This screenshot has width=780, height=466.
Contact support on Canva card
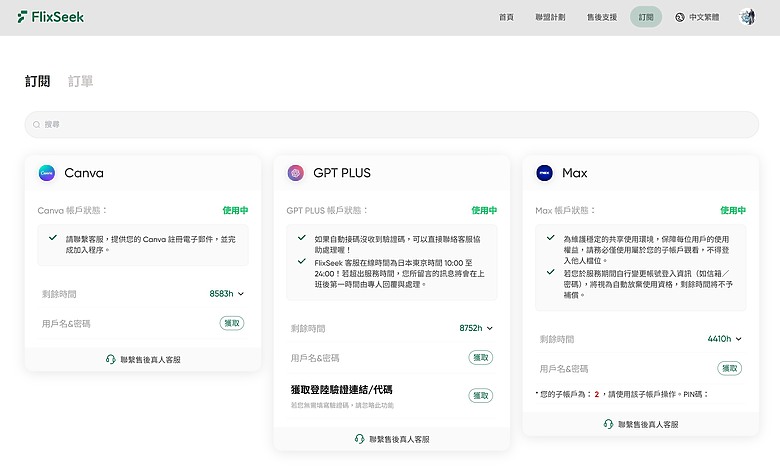[143, 359]
